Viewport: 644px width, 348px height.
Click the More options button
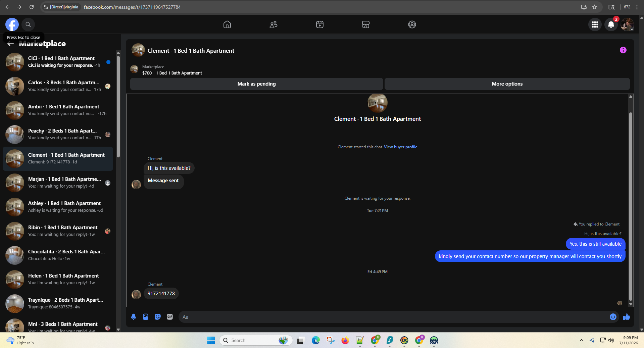[507, 84]
